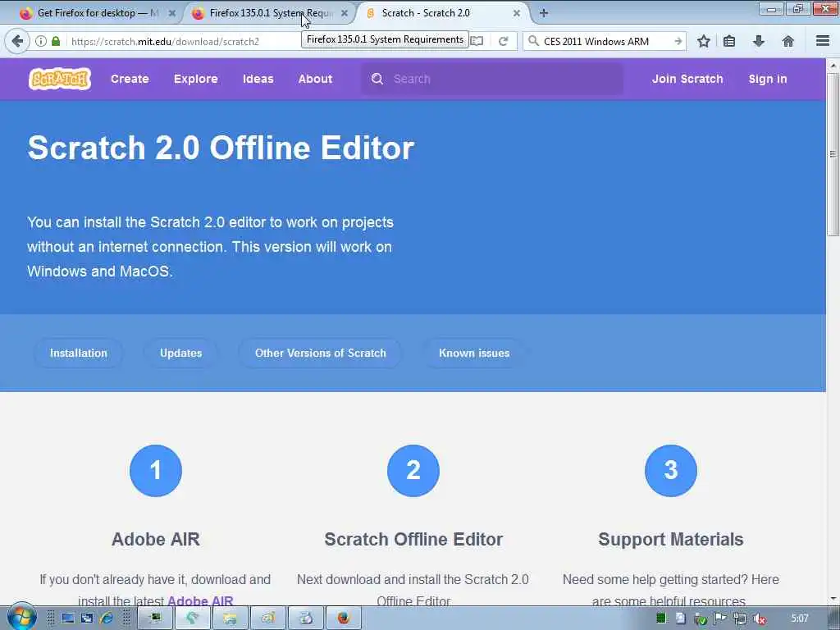
Task: Open the Ideas menu item
Action: [x=258, y=79]
